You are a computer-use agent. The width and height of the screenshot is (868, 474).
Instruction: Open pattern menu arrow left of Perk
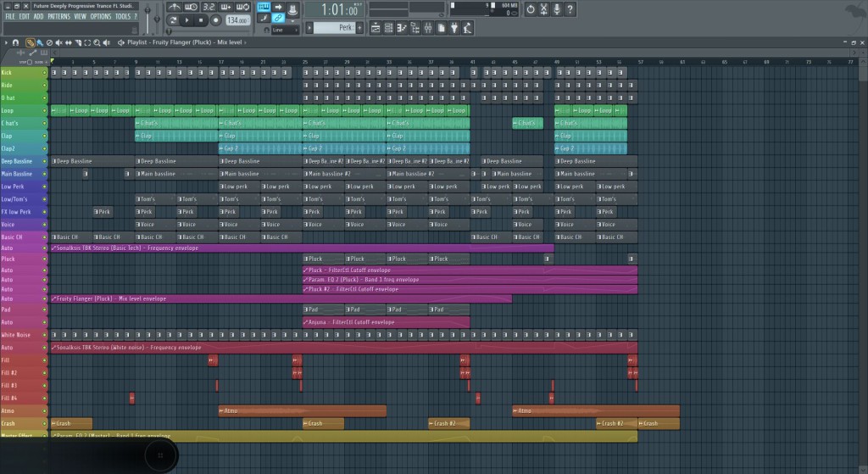(x=309, y=28)
